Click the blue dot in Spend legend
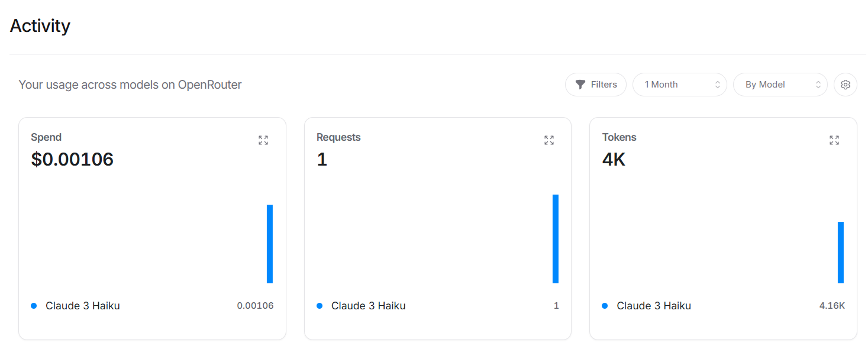This screenshot has height=346, width=868. 34,306
